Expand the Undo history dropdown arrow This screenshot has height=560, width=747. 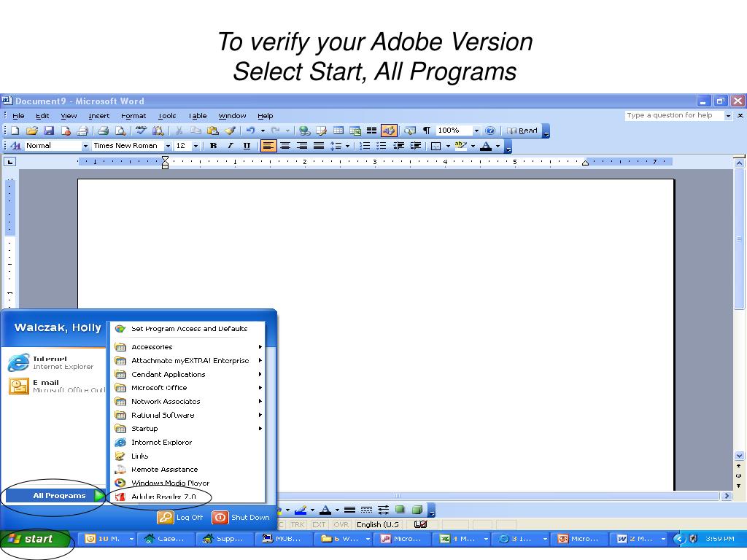click(x=263, y=131)
